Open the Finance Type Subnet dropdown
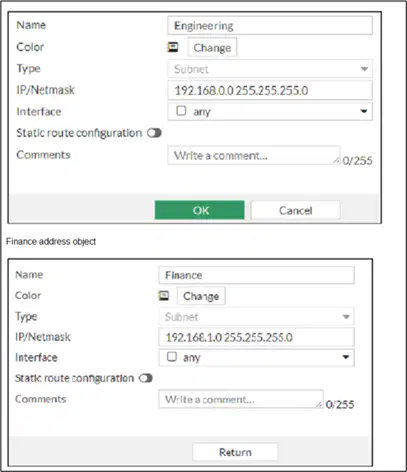Image resolution: width=407 pixels, height=472 pixels. 256,317
